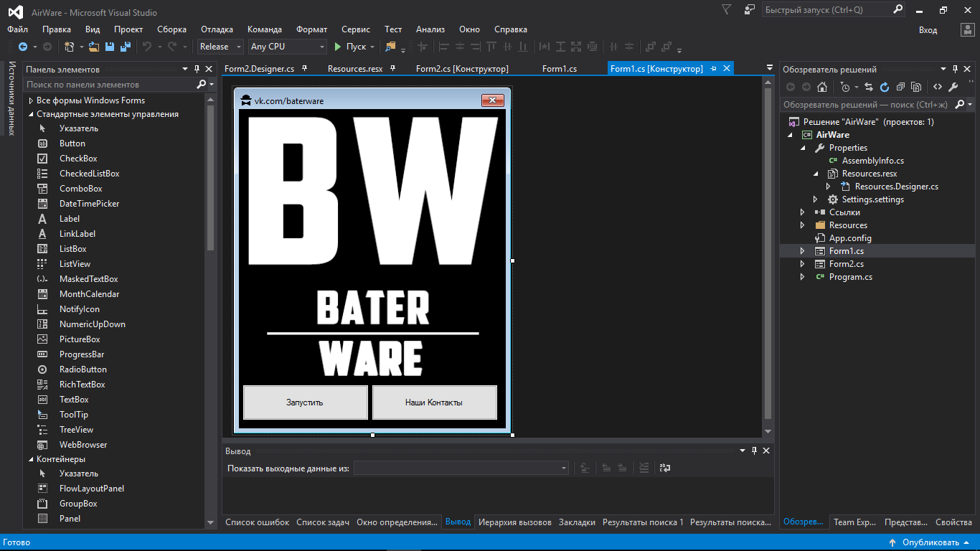
Task: Click the Вход sign-in link
Action: [928, 29]
